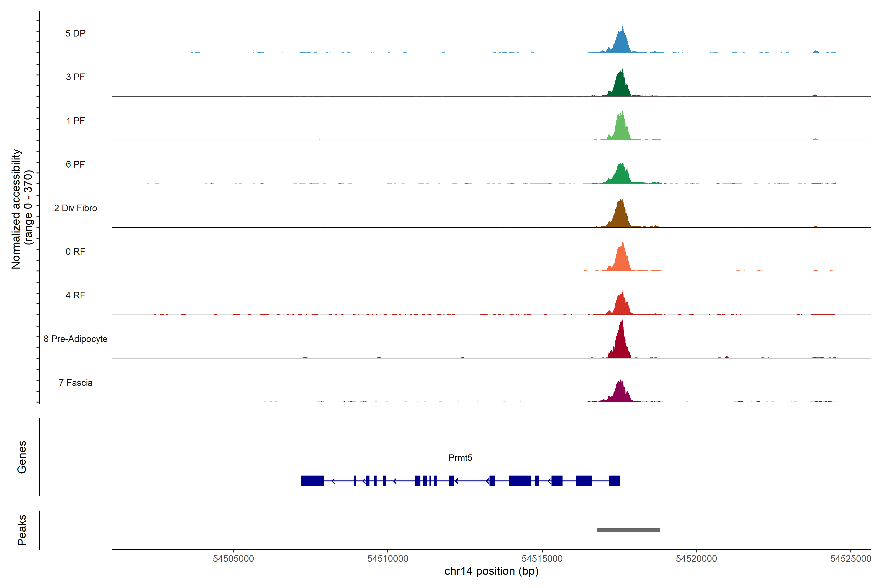Click the 6 PF track label
This screenshot has height=588, width=882.
coord(75,164)
